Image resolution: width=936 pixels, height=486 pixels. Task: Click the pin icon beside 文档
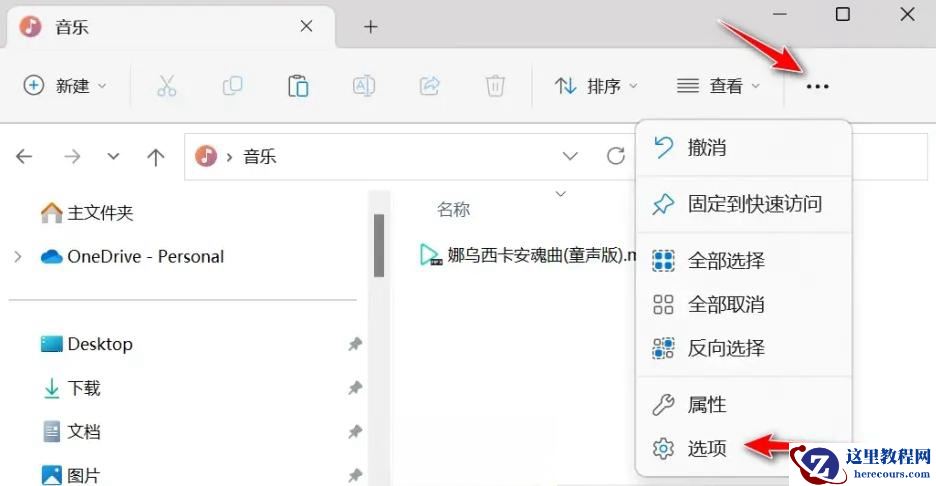(355, 432)
